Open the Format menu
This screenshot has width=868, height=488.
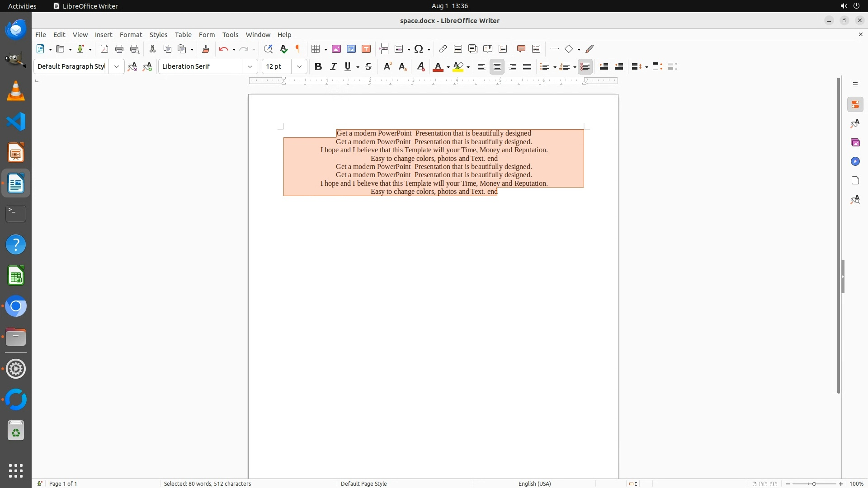pos(131,34)
